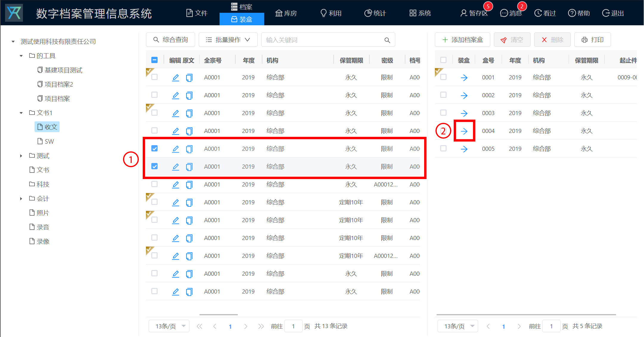Viewport: 644px width, 337px height.
Task: Jump to first page with double-left arrows
Action: [200, 326]
